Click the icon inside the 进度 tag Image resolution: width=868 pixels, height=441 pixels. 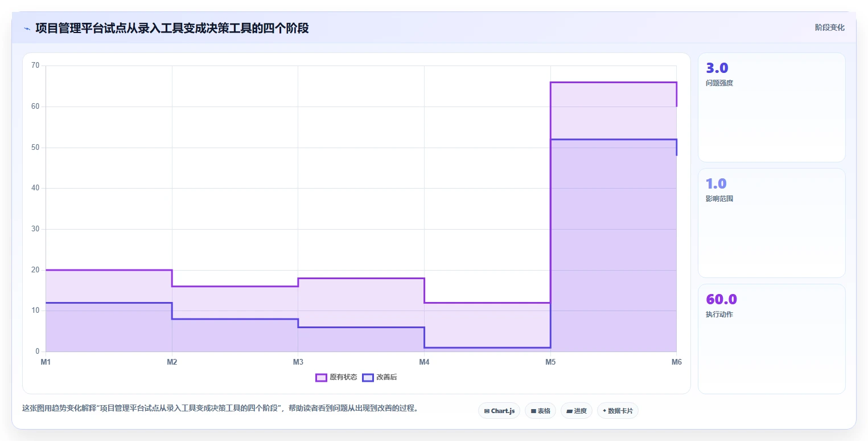(570, 411)
